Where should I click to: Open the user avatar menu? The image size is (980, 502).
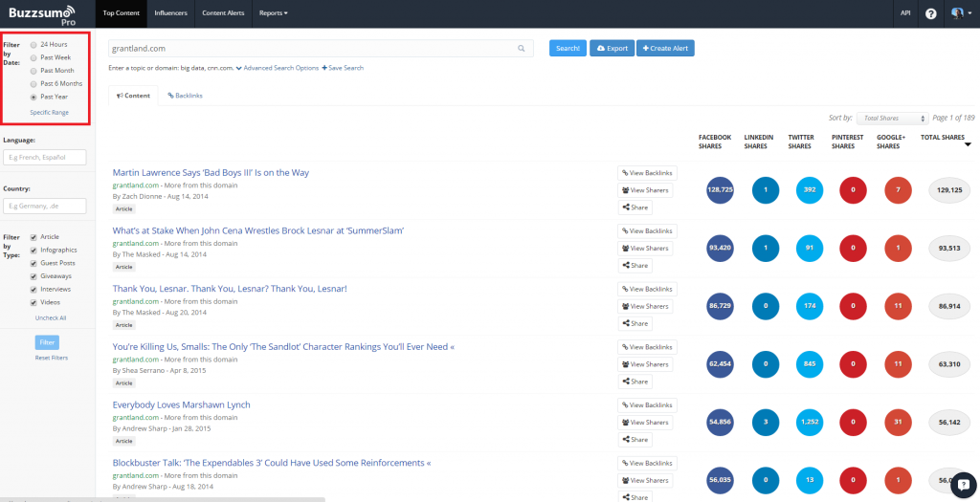click(961, 13)
